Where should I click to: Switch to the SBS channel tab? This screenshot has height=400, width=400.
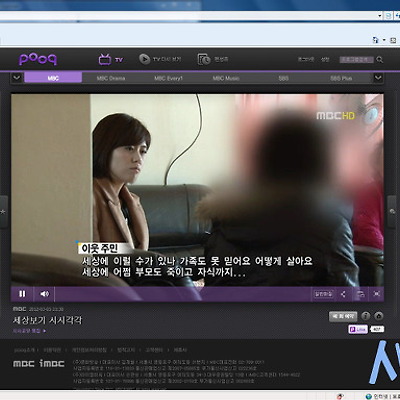(x=284, y=78)
